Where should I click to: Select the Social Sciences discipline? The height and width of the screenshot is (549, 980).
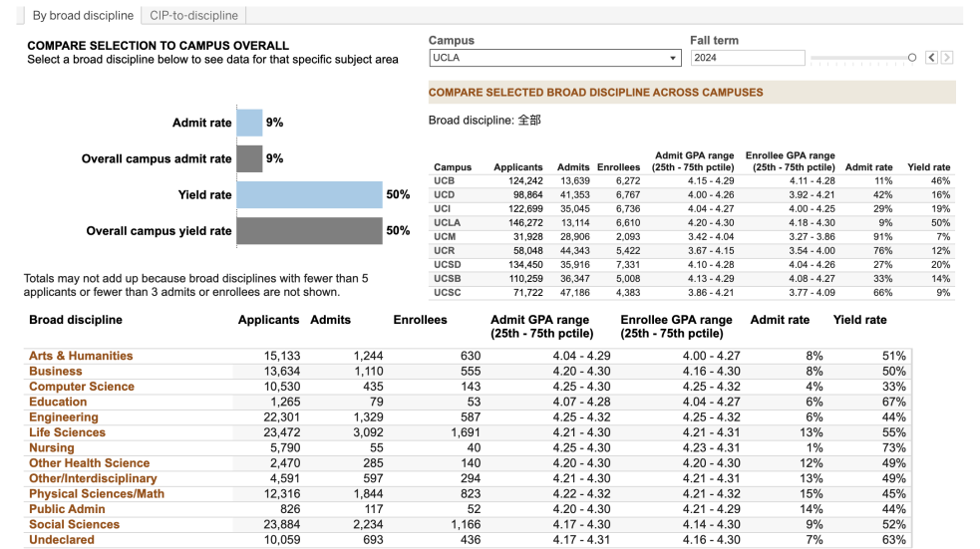click(x=74, y=525)
